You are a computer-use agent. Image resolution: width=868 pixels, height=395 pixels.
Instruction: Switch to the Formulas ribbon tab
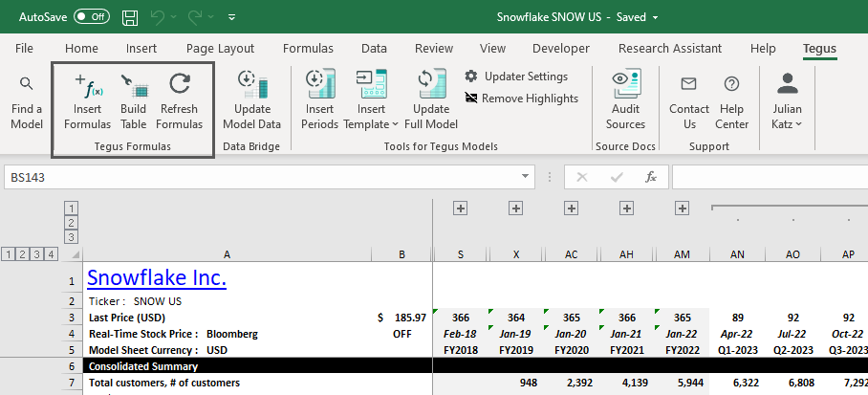pos(308,49)
